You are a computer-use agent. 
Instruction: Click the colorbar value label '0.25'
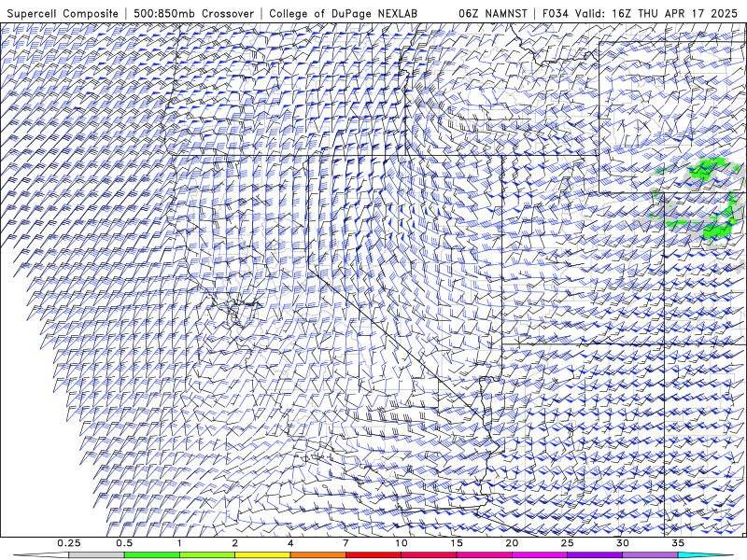(68, 543)
